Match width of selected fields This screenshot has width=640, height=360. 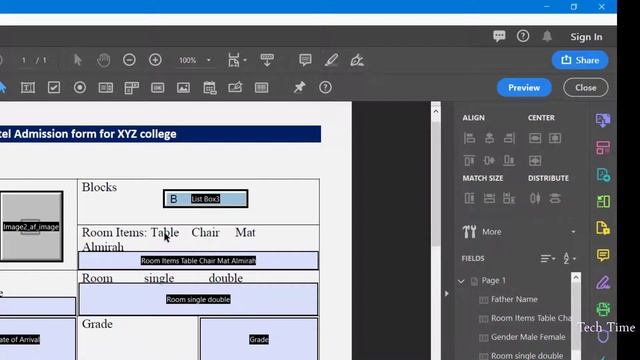[x=489, y=199]
